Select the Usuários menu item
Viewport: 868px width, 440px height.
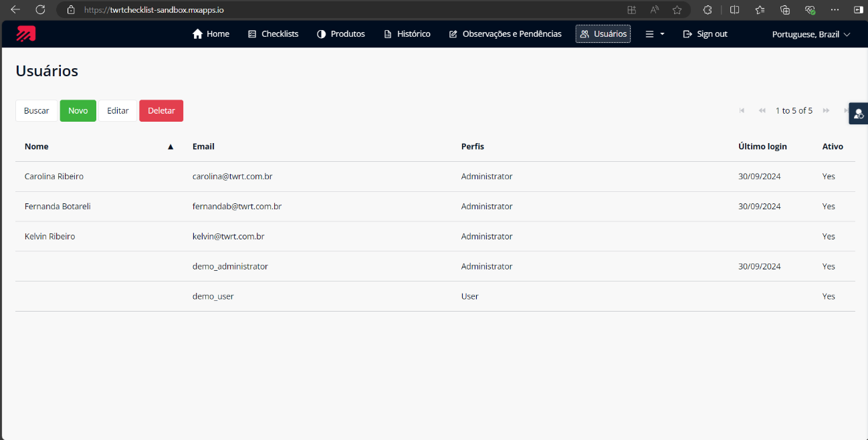(603, 34)
